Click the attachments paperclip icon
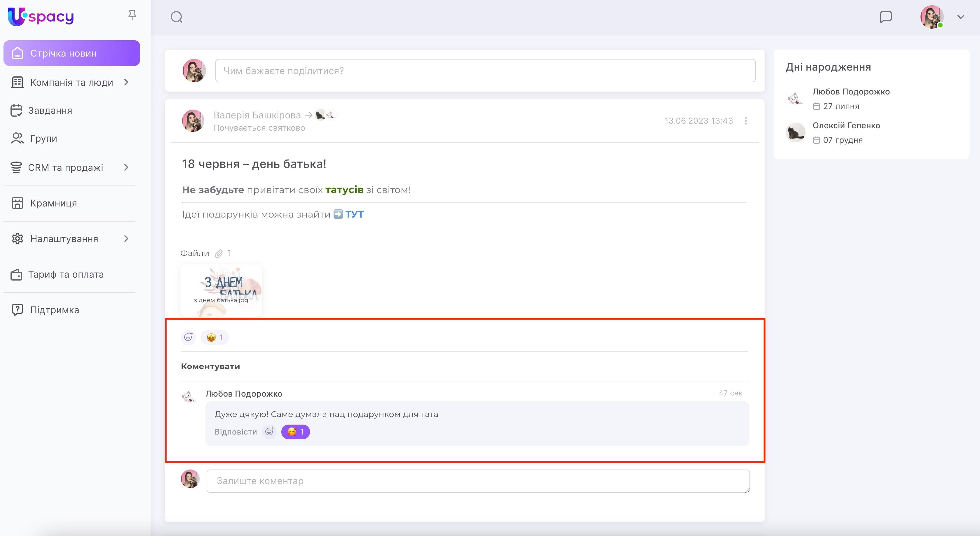 219,253
